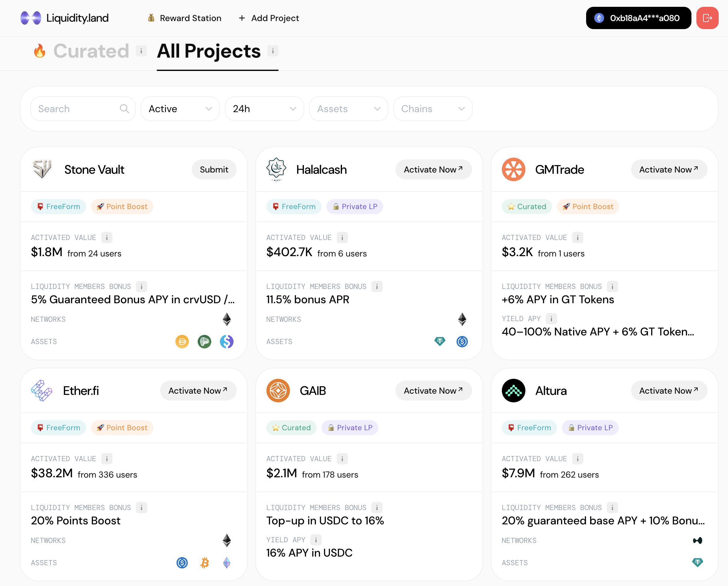Click the Ethereum network icon on Stone Vault

226,319
